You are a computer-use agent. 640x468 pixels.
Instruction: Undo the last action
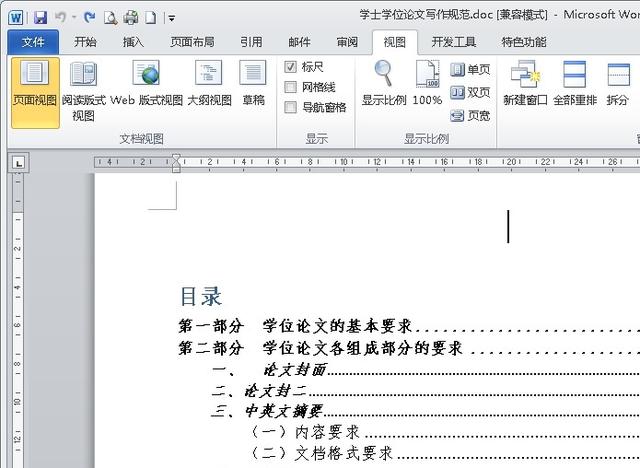pos(60,17)
